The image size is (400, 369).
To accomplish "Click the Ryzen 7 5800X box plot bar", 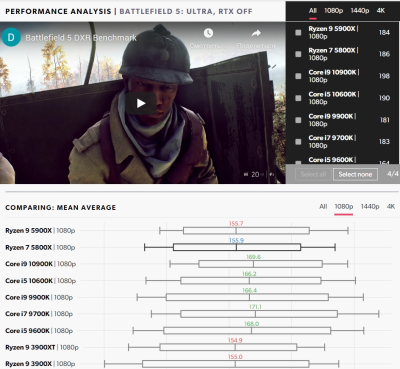I will click(x=237, y=247).
